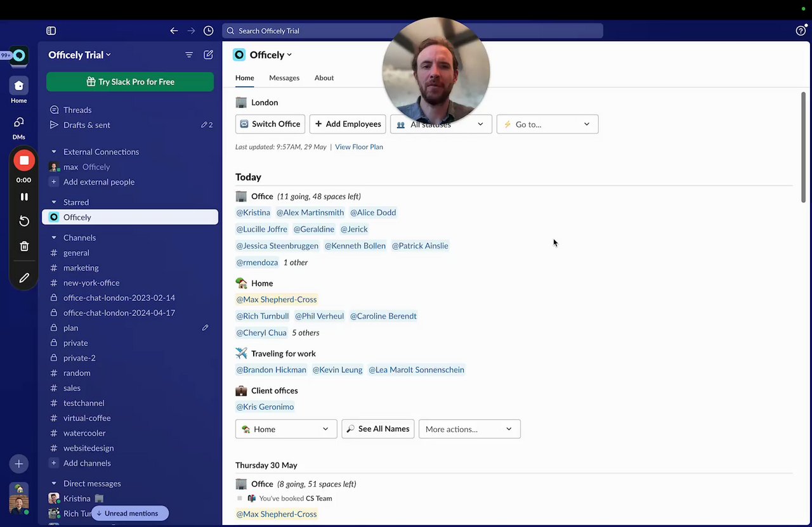
Task: Open the new-york-office channel
Action: pos(130,283)
